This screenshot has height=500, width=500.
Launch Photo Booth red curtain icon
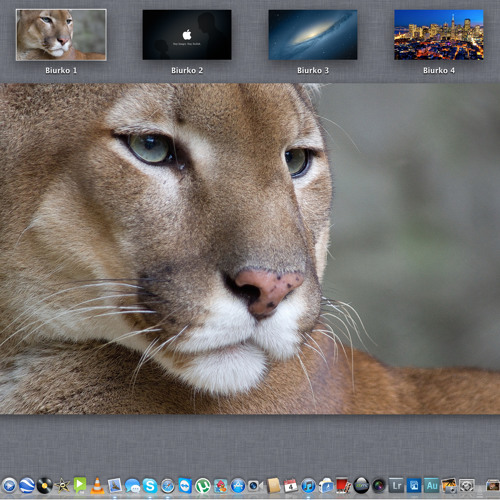343,485
